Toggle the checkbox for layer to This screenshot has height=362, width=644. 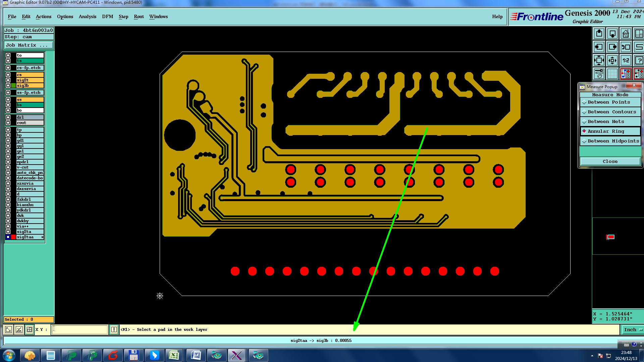coord(8,55)
